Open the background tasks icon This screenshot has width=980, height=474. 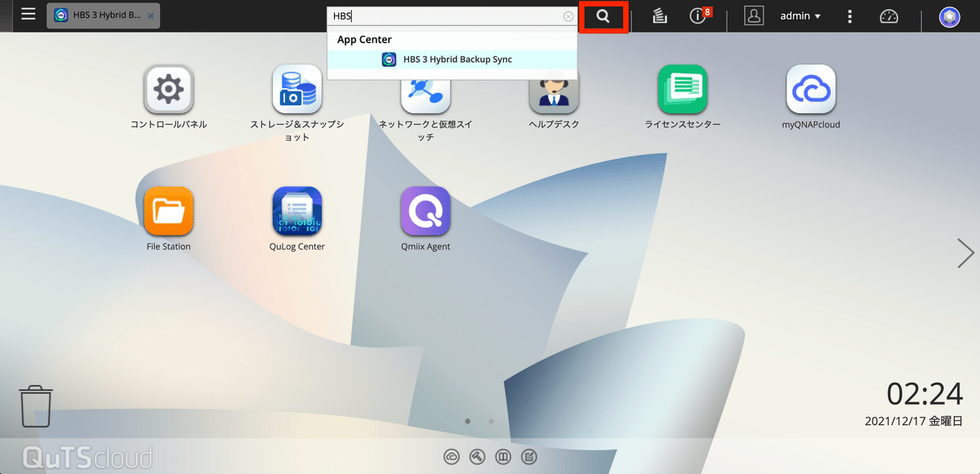(x=660, y=16)
